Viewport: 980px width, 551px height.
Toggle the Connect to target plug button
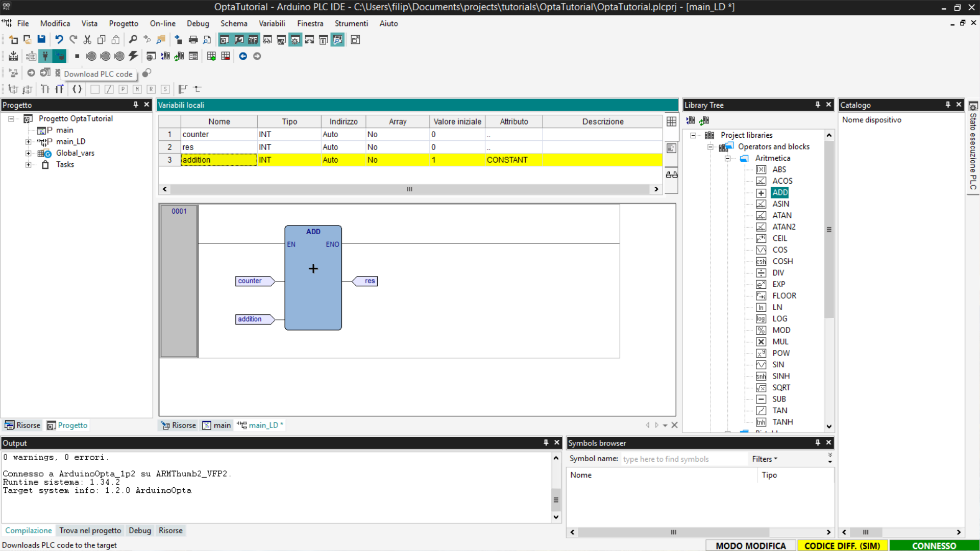pyautogui.click(x=45, y=56)
